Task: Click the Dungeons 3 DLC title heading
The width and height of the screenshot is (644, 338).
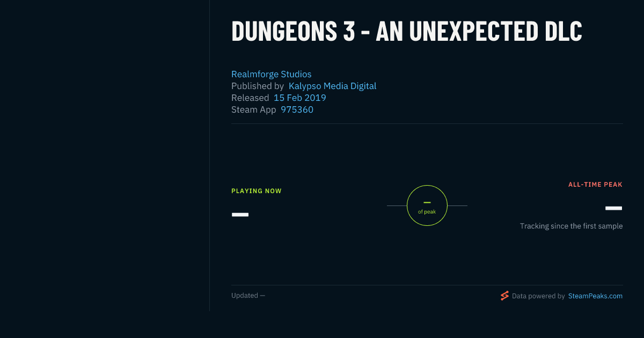Action: pos(407,31)
